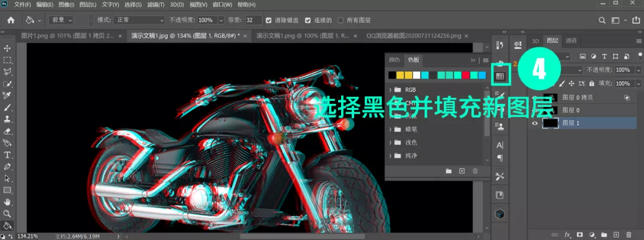Select the Rectangular Marquee tool
The image size is (644, 240).
point(7,60)
